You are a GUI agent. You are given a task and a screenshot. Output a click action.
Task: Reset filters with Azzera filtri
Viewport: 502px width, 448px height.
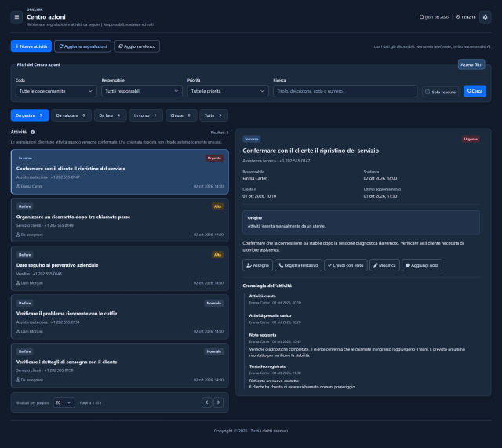(471, 64)
